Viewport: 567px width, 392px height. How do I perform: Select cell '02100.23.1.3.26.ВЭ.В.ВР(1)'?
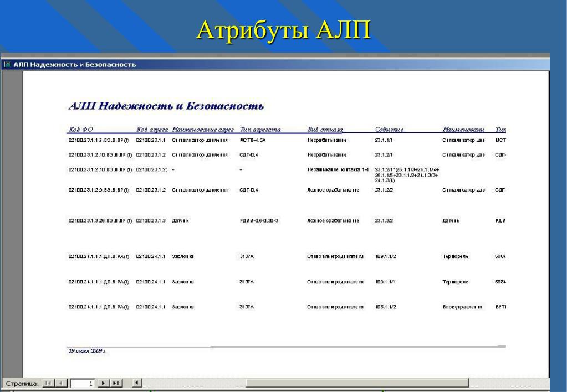coord(100,221)
